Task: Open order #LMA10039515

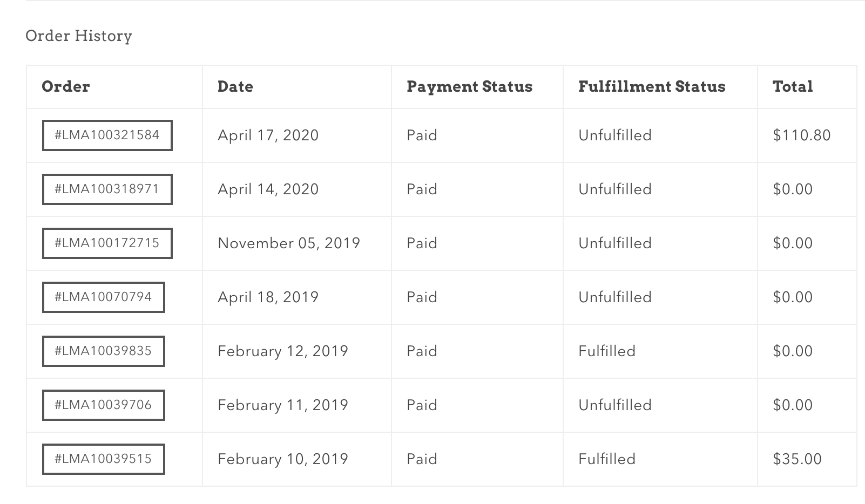Action: [x=103, y=459]
